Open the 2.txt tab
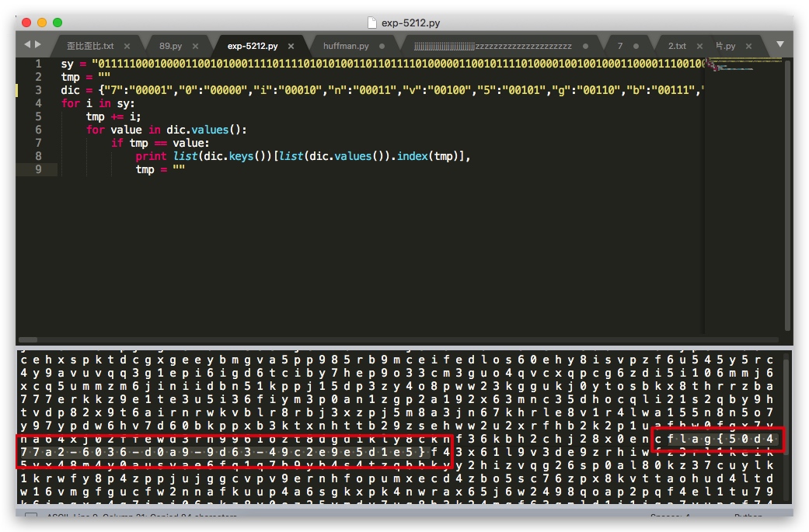 click(x=677, y=46)
